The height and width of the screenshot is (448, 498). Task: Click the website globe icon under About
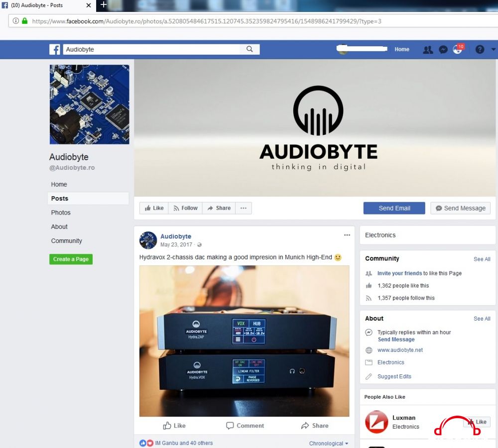coord(369,350)
